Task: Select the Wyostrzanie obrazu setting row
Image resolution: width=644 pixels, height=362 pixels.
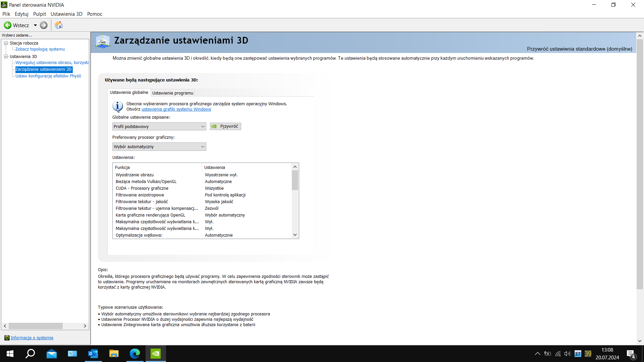Action: tap(203, 175)
